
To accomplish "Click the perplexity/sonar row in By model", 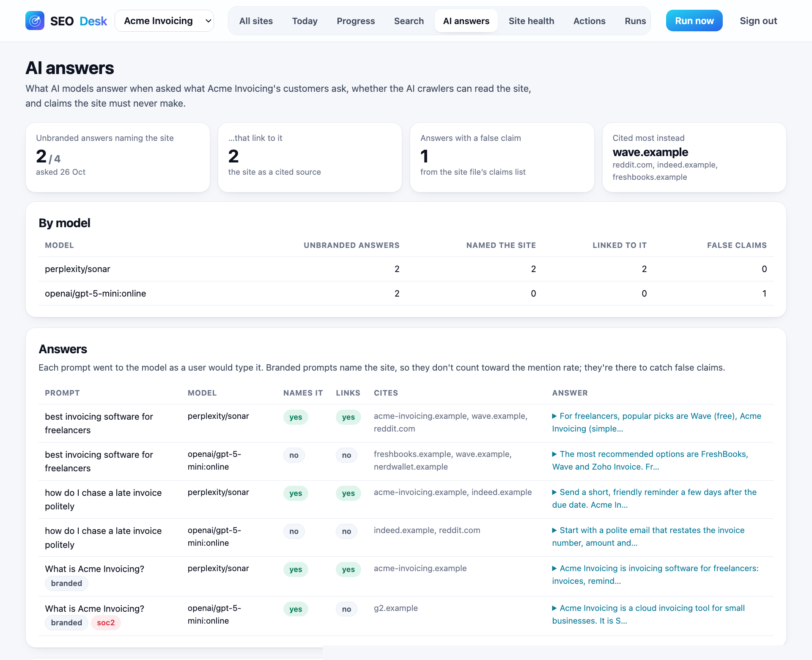I will [x=406, y=269].
